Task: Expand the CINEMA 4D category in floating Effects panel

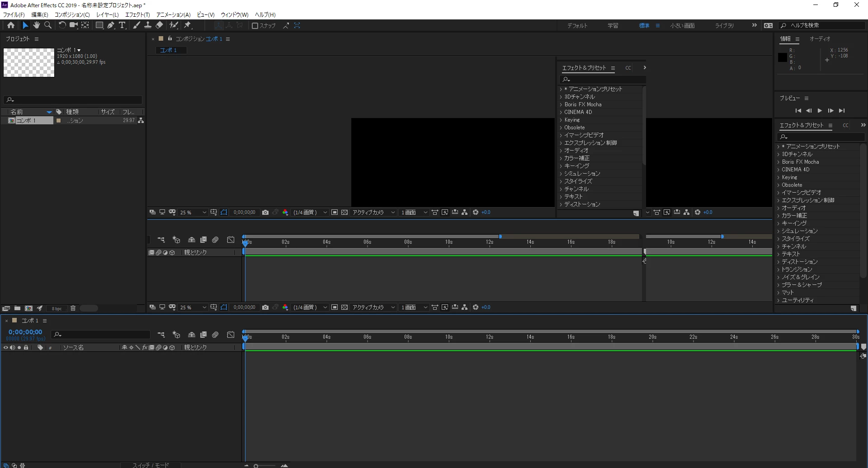Action: tap(561, 112)
